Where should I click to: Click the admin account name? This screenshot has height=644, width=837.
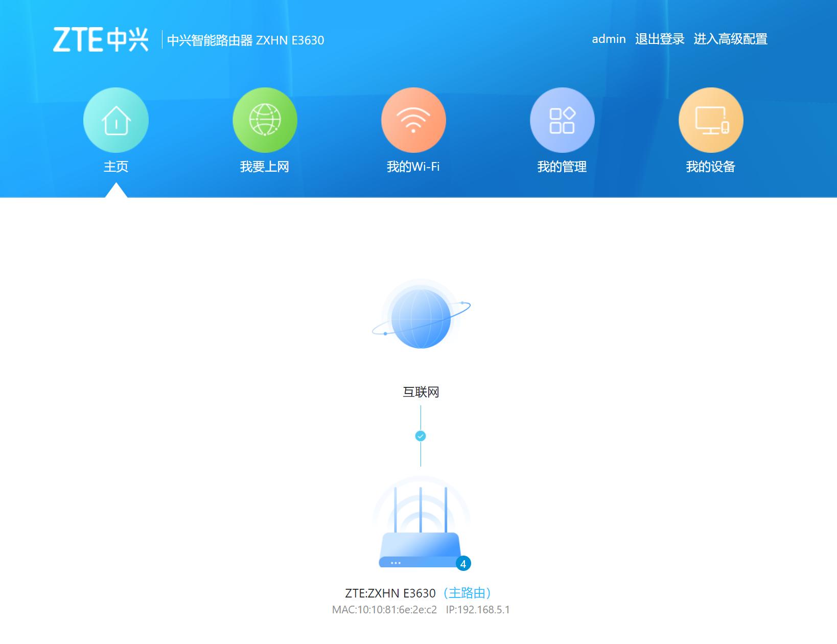tap(608, 39)
